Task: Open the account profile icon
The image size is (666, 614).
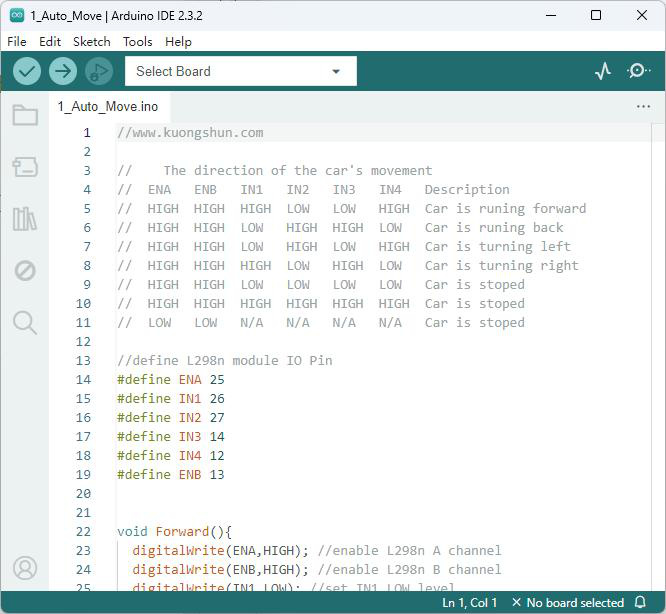Action: pyautogui.click(x=25, y=568)
